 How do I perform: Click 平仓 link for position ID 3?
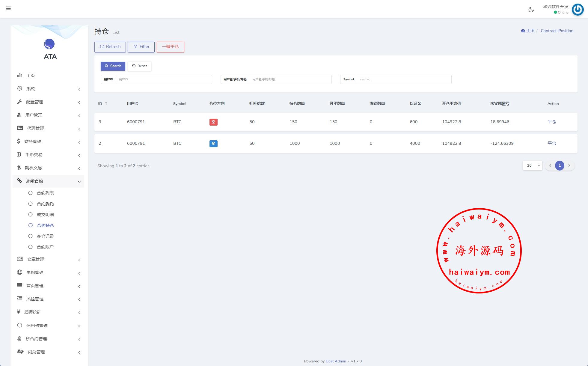tap(551, 122)
